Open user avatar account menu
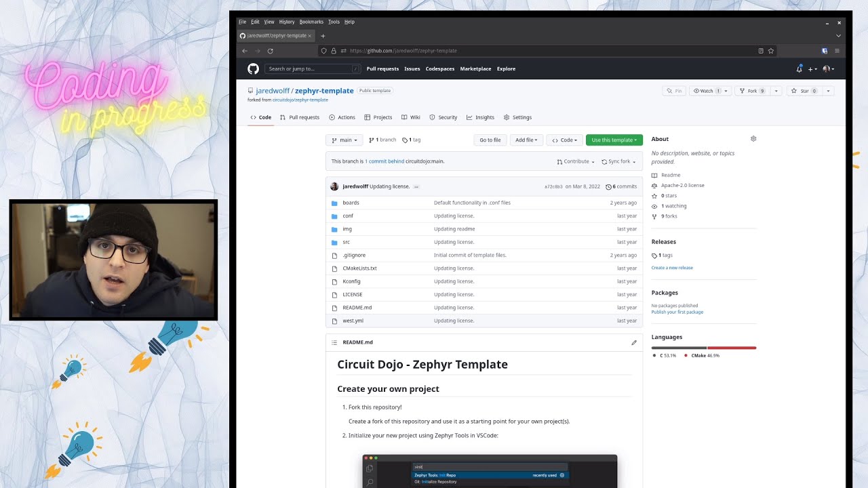 click(828, 69)
